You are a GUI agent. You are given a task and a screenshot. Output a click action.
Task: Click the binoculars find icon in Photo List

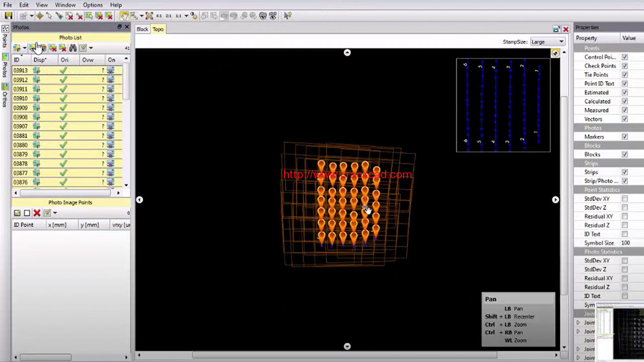73,48
